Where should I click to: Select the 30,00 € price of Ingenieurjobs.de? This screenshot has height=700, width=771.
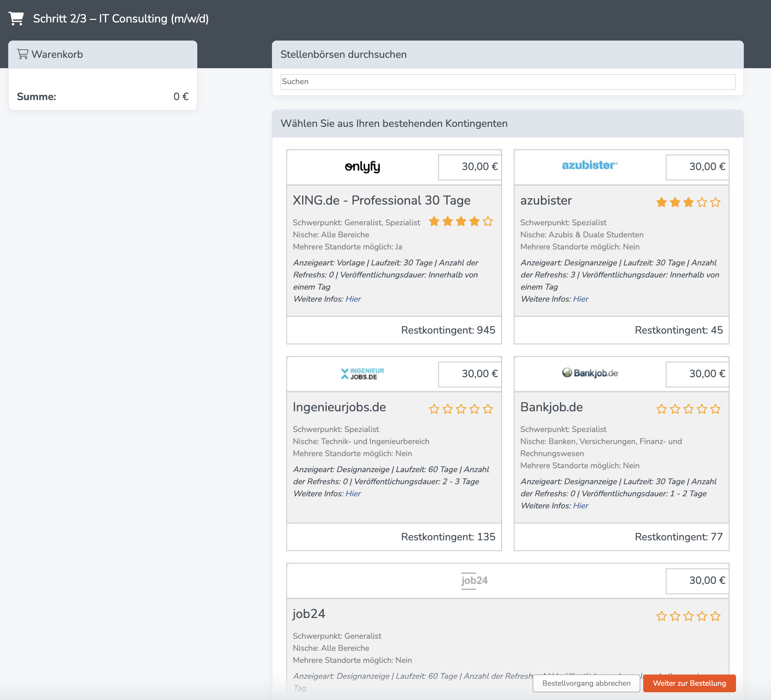[470, 374]
